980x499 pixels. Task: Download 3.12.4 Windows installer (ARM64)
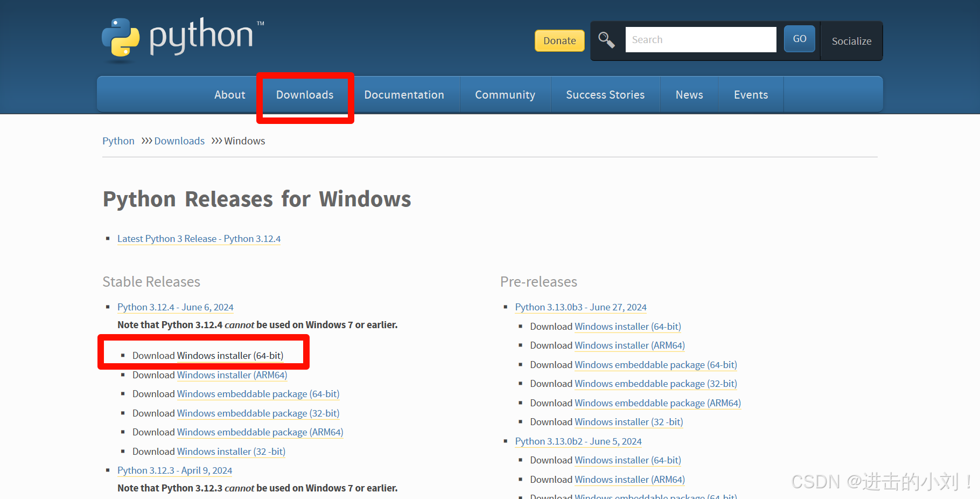click(x=232, y=375)
